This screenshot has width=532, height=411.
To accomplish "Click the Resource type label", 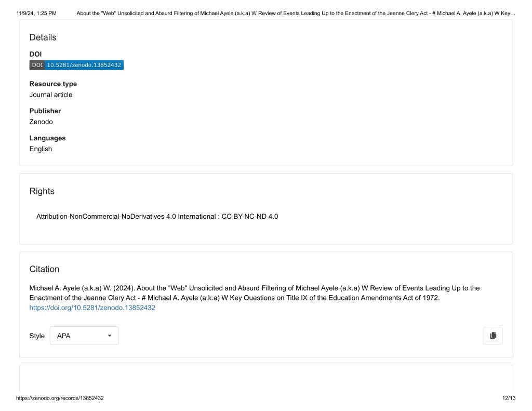I will 54,84.
